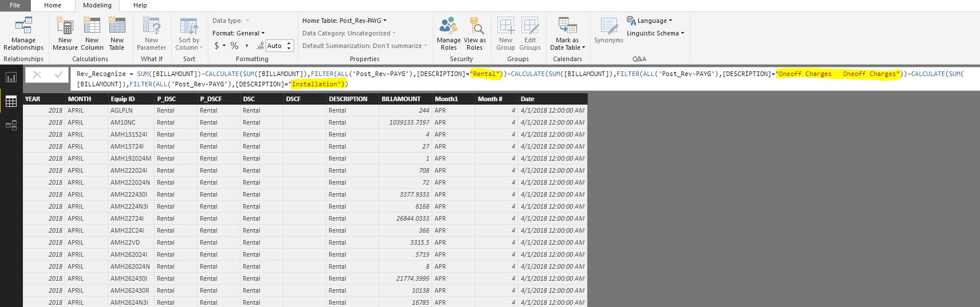Create a New Measure

click(x=65, y=34)
